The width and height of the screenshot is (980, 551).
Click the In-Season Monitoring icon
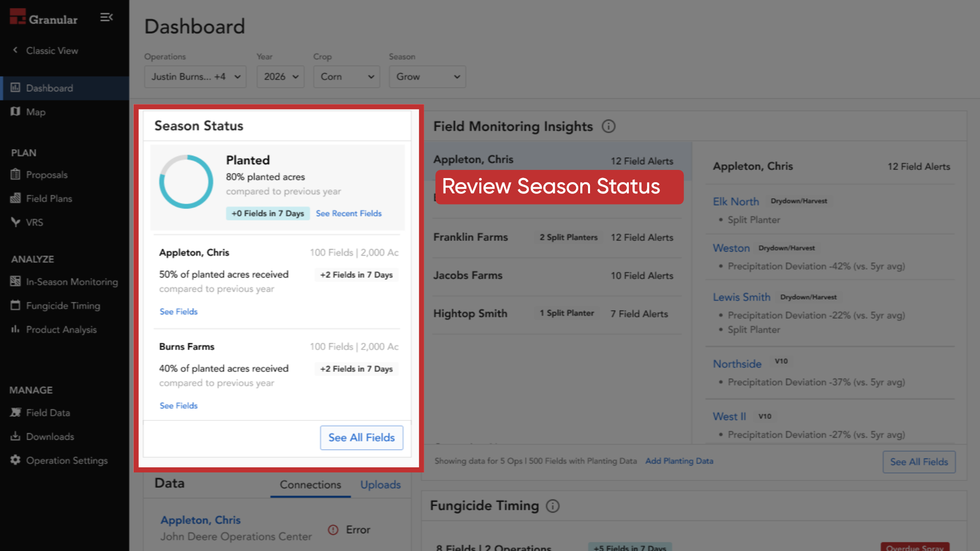pos(15,281)
